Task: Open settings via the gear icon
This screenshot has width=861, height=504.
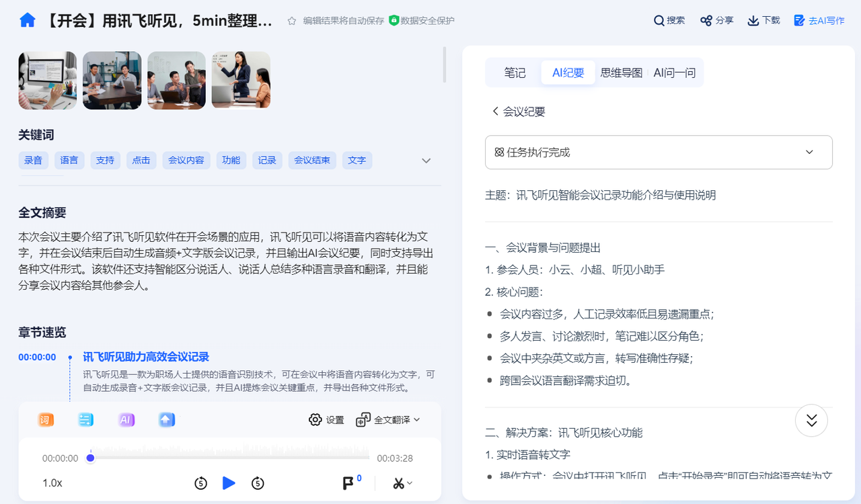Action: tap(315, 420)
